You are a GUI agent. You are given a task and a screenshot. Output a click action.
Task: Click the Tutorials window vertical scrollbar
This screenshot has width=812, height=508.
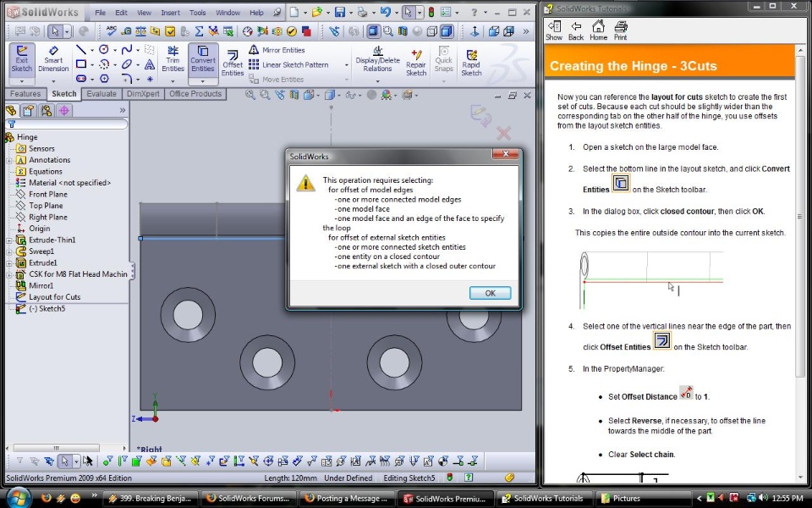click(800, 262)
